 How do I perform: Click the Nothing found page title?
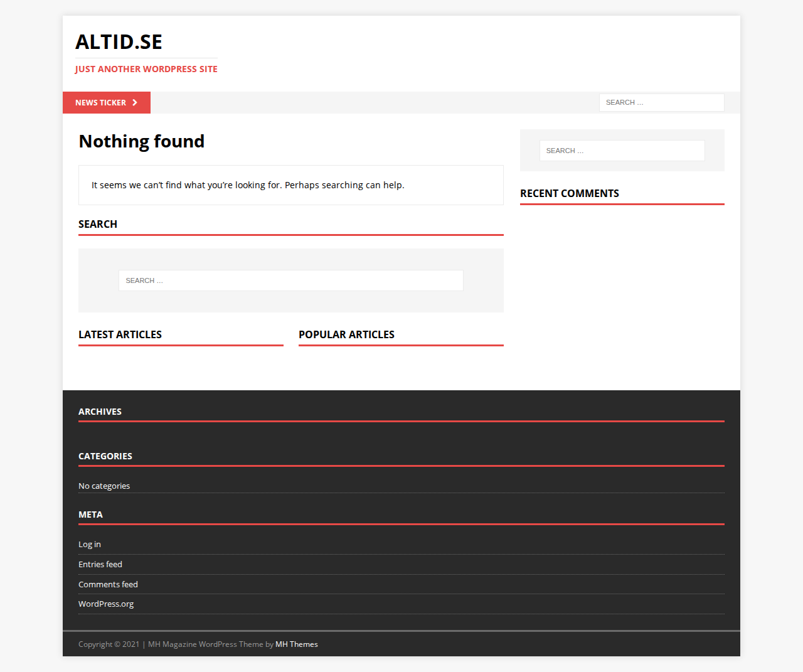[x=142, y=141]
